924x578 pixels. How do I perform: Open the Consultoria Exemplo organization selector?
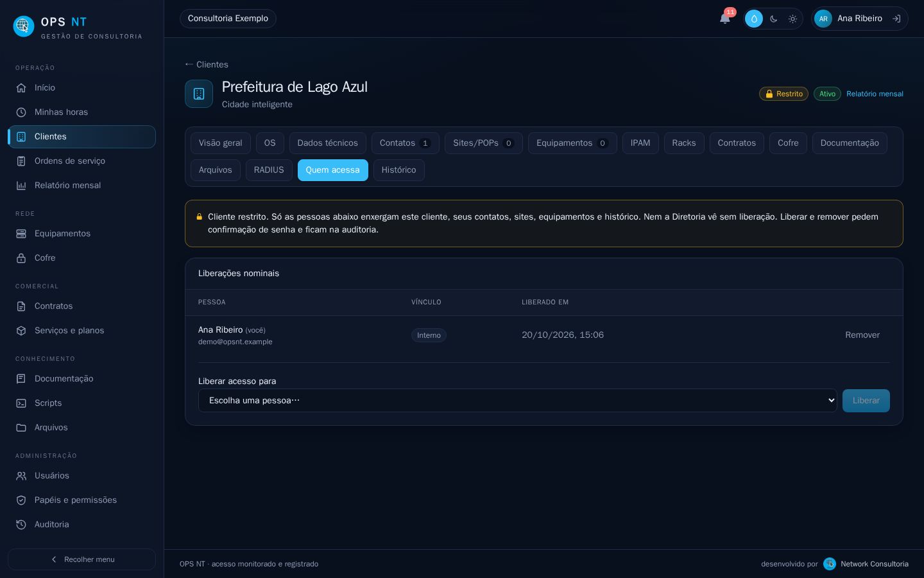tap(228, 19)
